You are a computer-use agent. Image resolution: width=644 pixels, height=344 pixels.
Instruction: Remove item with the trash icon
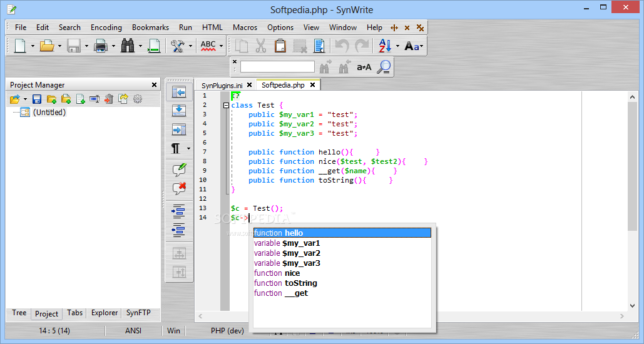(109, 99)
